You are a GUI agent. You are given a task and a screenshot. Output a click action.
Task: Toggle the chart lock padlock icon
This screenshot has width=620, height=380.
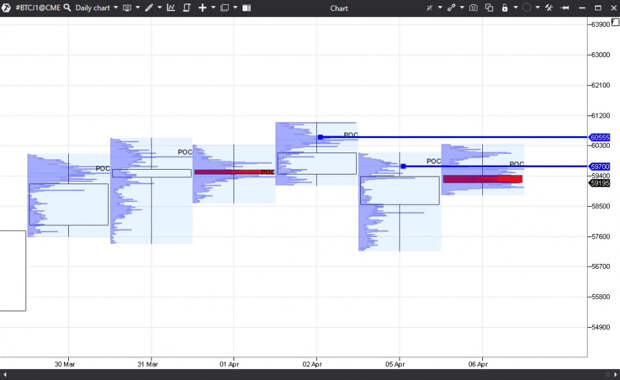point(505,8)
